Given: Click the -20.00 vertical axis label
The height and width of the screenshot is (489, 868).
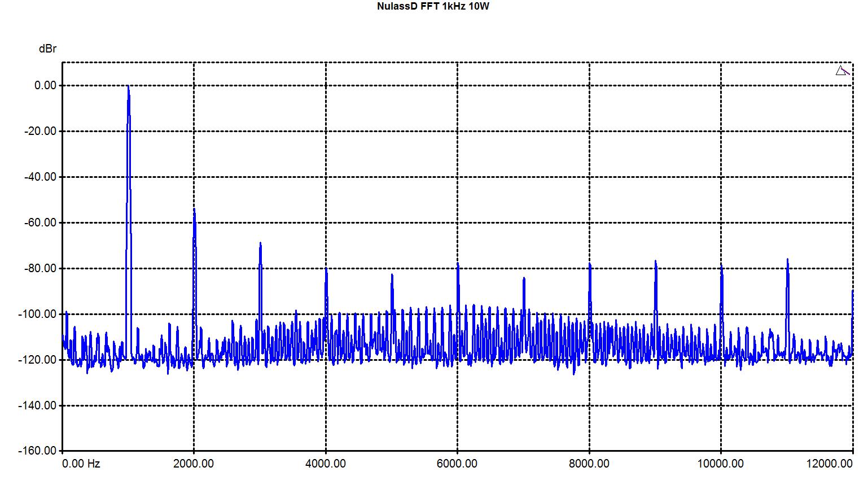Looking at the screenshot, I should point(40,131).
